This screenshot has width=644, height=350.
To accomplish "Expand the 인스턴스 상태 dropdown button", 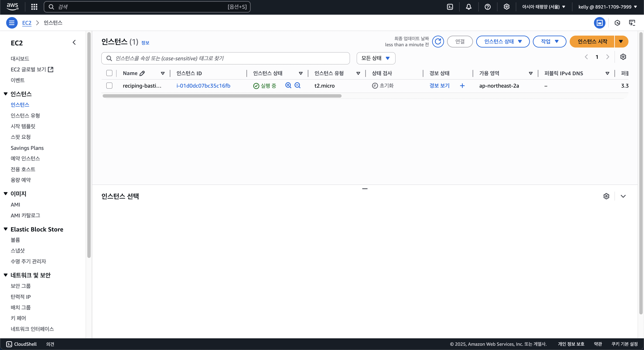I will pyautogui.click(x=503, y=42).
